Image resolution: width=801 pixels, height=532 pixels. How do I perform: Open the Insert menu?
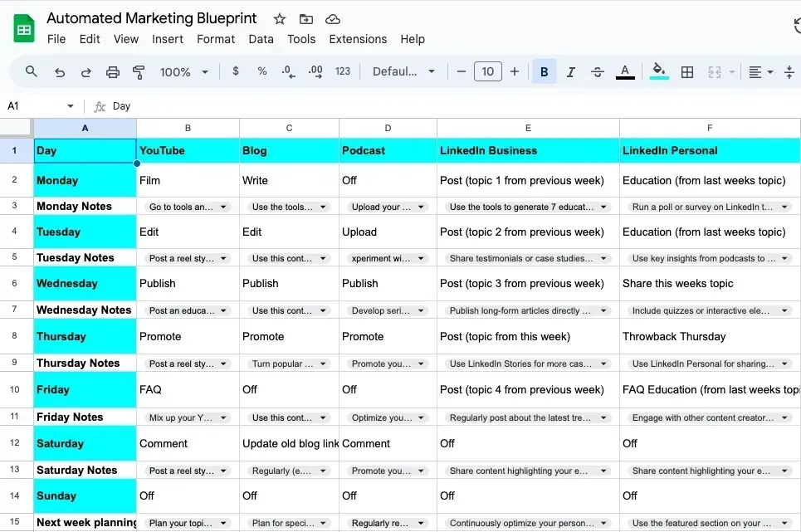point(168,39)
